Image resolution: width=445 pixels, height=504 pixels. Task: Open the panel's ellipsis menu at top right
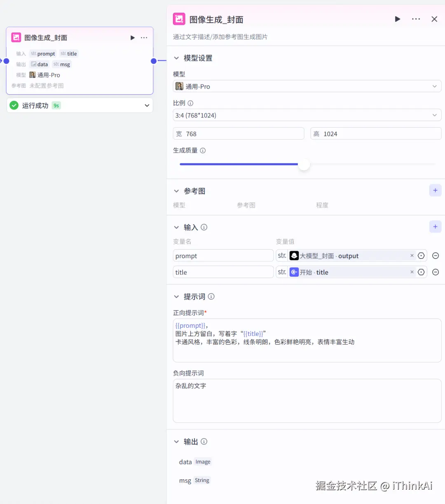[x=416, y=19]
